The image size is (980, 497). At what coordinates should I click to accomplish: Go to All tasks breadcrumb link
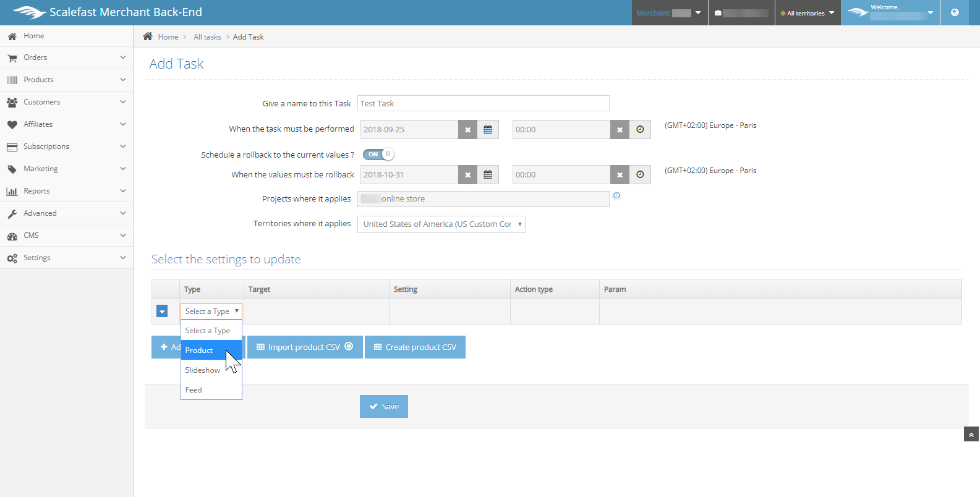(x=207, y=37)
